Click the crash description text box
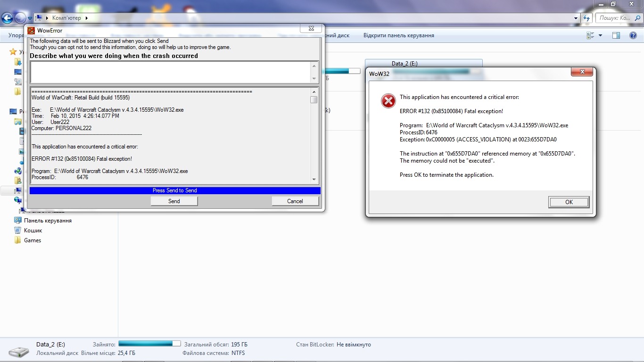Image resolution: width=644 pixels, height=362 pixels. click(170, 72)
